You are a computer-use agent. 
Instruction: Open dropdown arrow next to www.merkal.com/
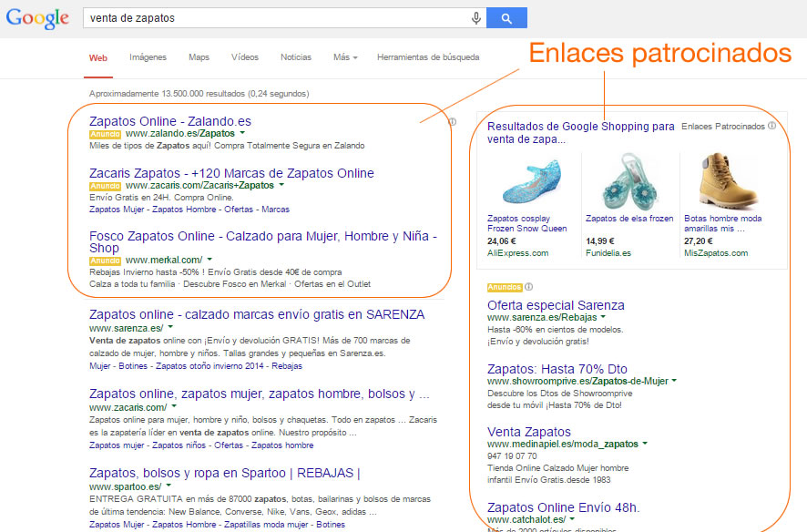click(x=209, y=260)
